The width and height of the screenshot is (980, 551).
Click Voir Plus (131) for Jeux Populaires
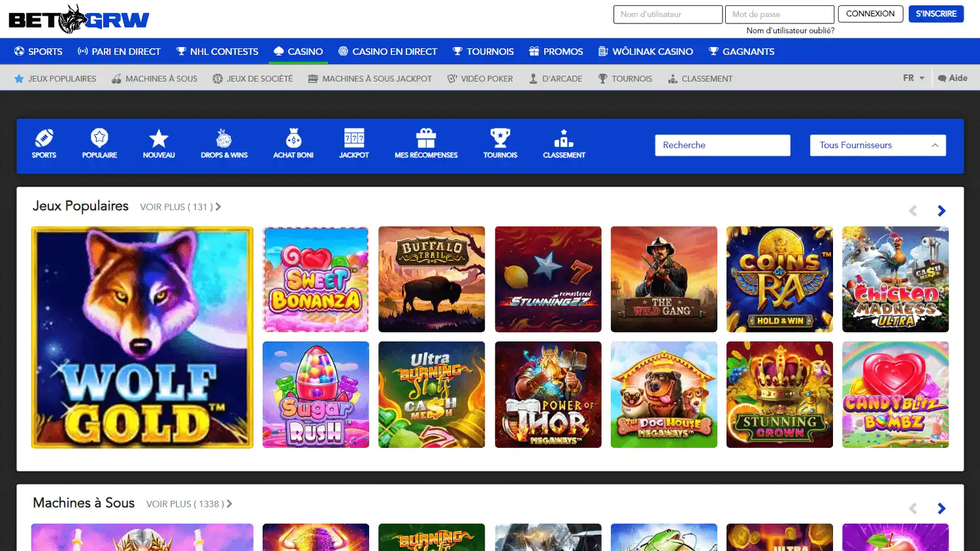pos(180,207)
